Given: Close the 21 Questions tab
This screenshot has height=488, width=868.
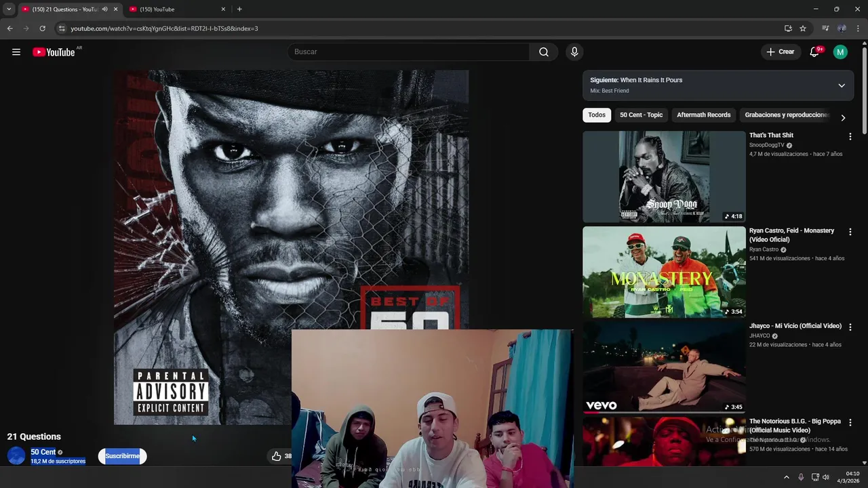Looking at the screenshot, I should (x=115, y=9).
